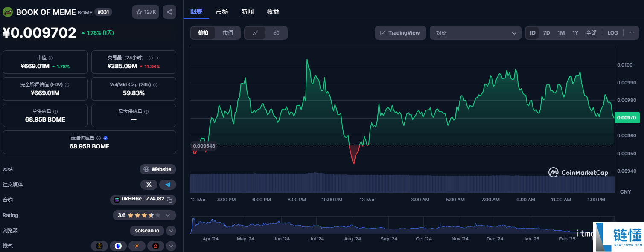Open the blue shield Trust Wallet icon
The width and height of the screenshot is (644, 252).
point(118,246)
